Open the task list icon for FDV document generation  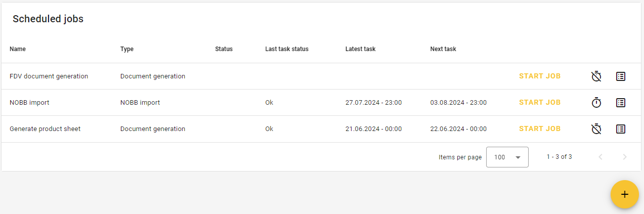tap(621, 76)
